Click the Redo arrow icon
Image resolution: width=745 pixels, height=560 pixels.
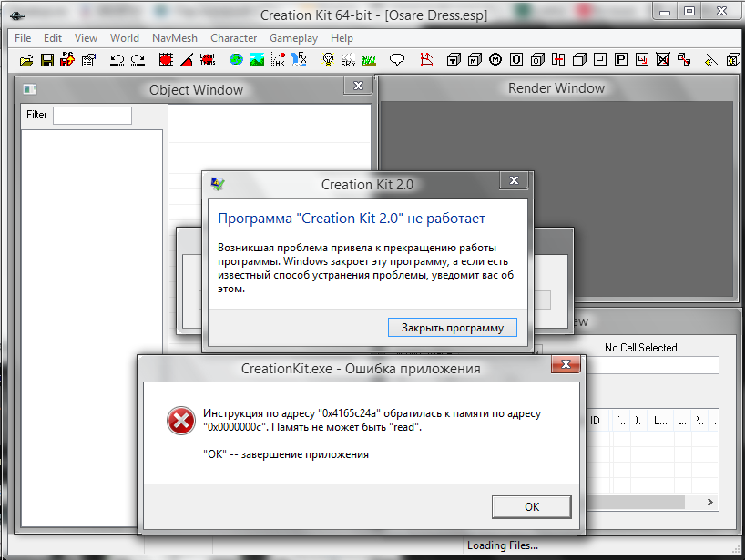click(x=138, y=60)
